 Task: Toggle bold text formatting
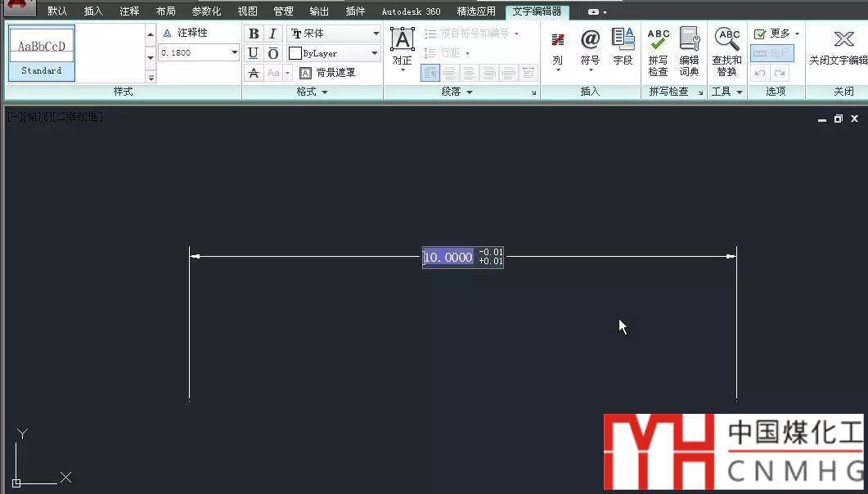tap(254, 34)
